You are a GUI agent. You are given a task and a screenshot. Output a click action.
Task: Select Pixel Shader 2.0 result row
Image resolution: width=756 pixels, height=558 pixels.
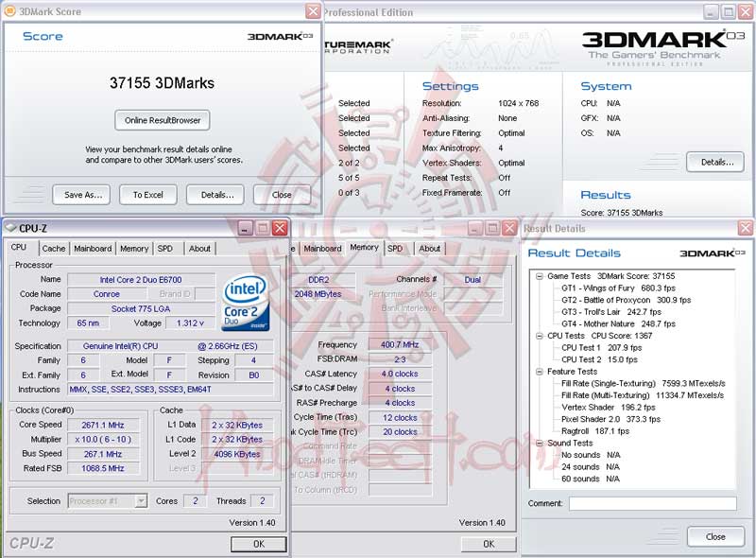[x=610, y=419]
